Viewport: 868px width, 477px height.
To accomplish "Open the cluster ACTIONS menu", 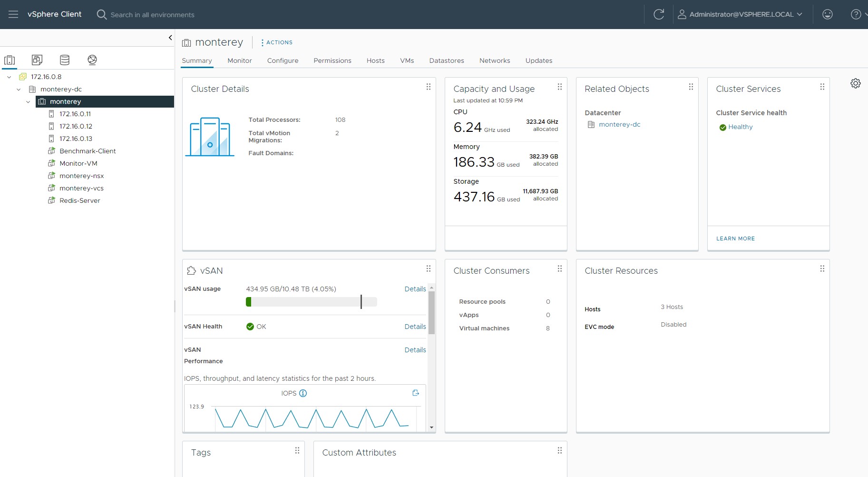I will [277, 42].
